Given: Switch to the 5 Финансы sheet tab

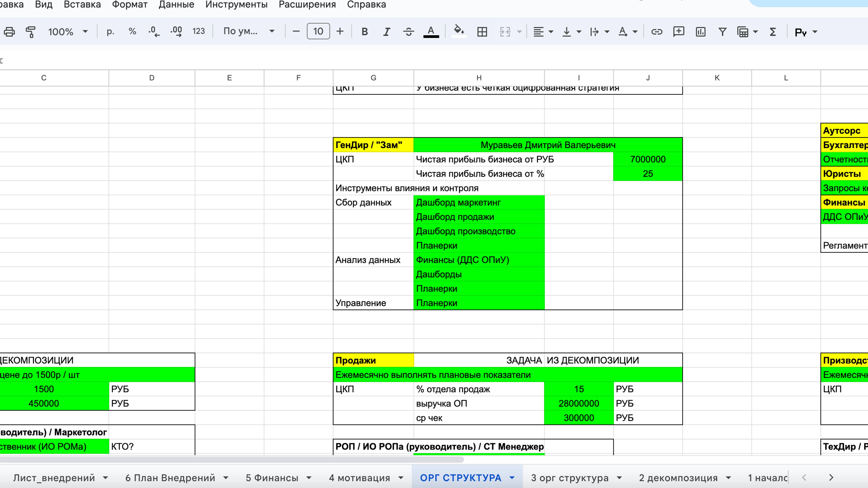Looking at the screenshot, I should pos(272,478).
